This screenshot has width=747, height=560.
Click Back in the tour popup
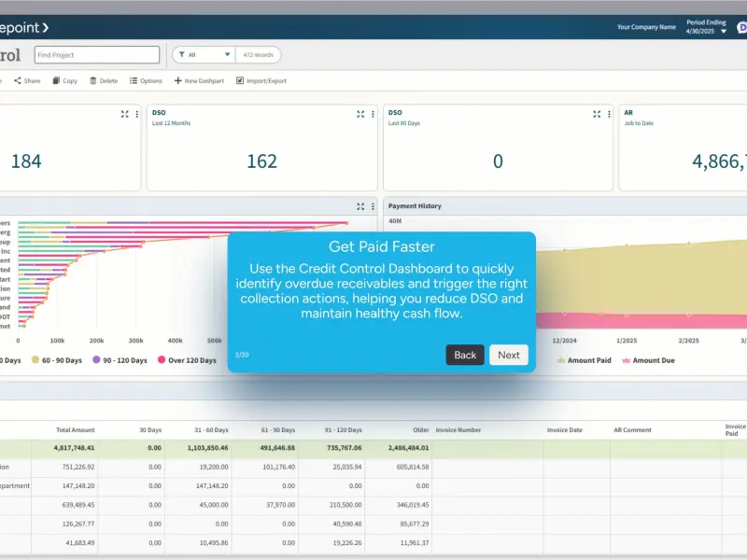pyautogui.click(x=465, y=355)
